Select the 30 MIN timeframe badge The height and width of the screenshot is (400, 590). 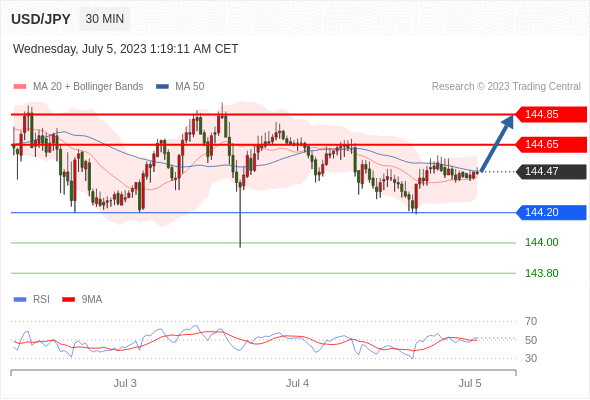[x=105, y=19]
